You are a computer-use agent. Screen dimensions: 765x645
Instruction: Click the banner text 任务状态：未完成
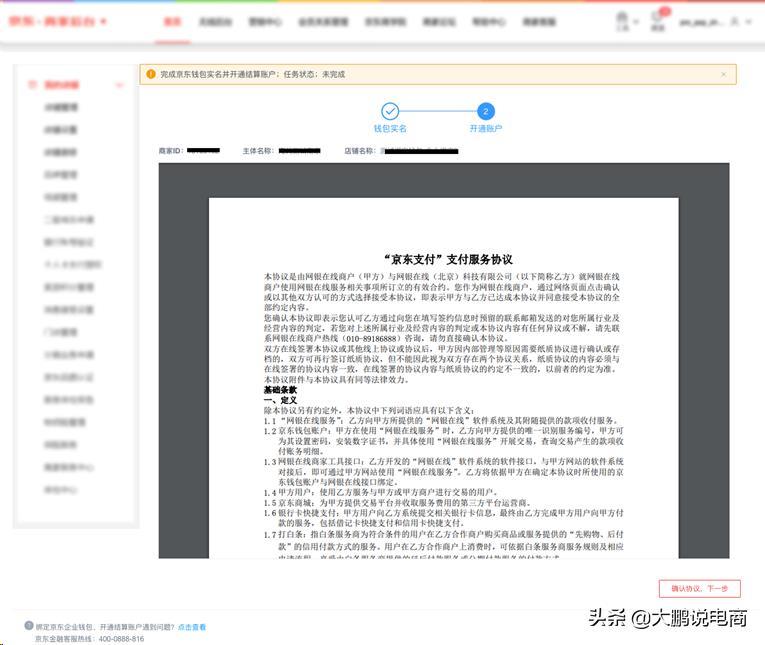point(314,74)
